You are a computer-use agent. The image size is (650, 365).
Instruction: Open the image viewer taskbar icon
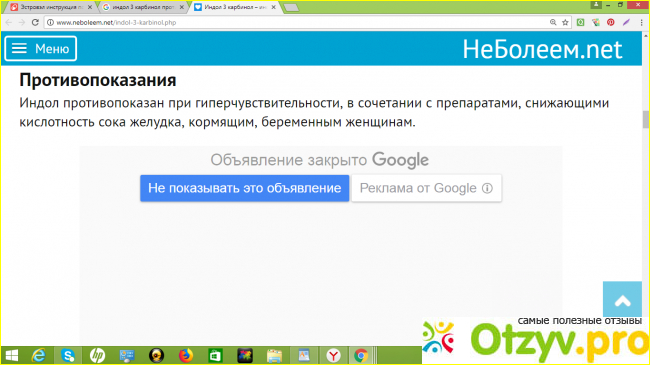tap(304, 355)
